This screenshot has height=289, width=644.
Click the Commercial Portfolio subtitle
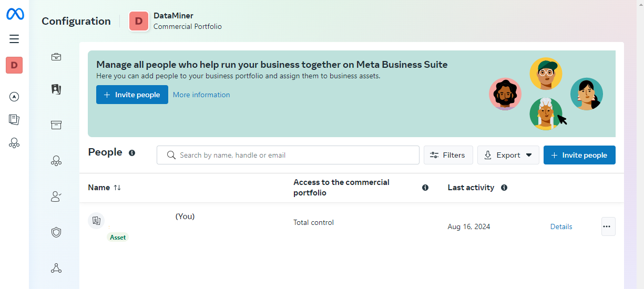(x=188, y=26)
